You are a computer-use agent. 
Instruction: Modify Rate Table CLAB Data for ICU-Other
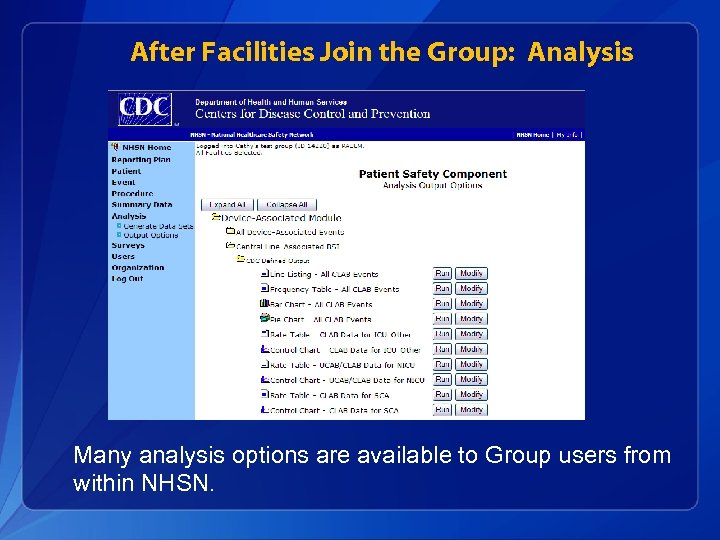click(471, 334)
